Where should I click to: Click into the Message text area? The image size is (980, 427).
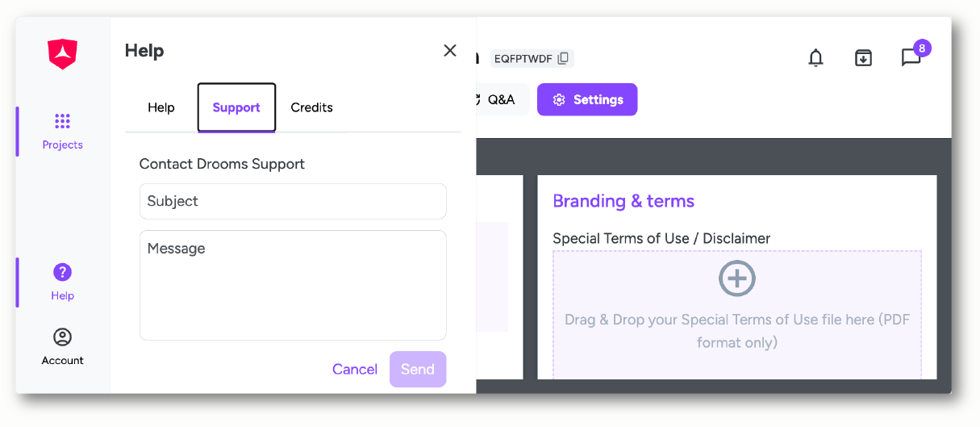(x=293, y=285)
